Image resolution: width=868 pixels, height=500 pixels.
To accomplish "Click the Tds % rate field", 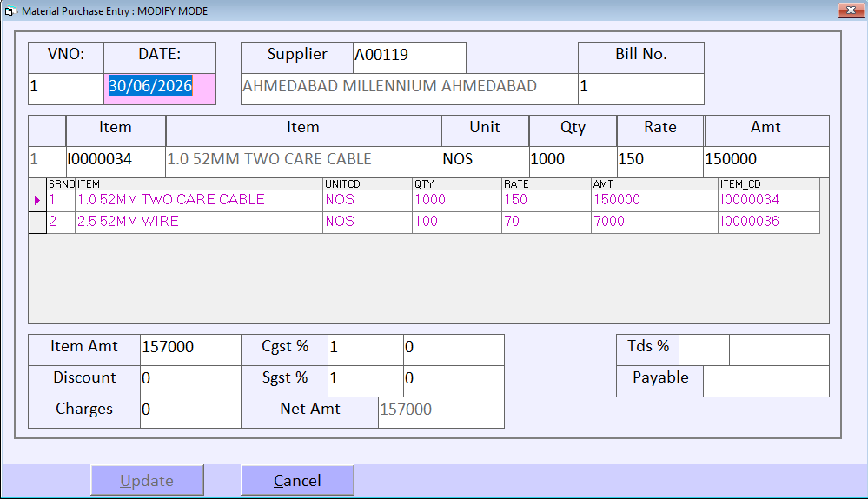I will [x=704, y=350].
